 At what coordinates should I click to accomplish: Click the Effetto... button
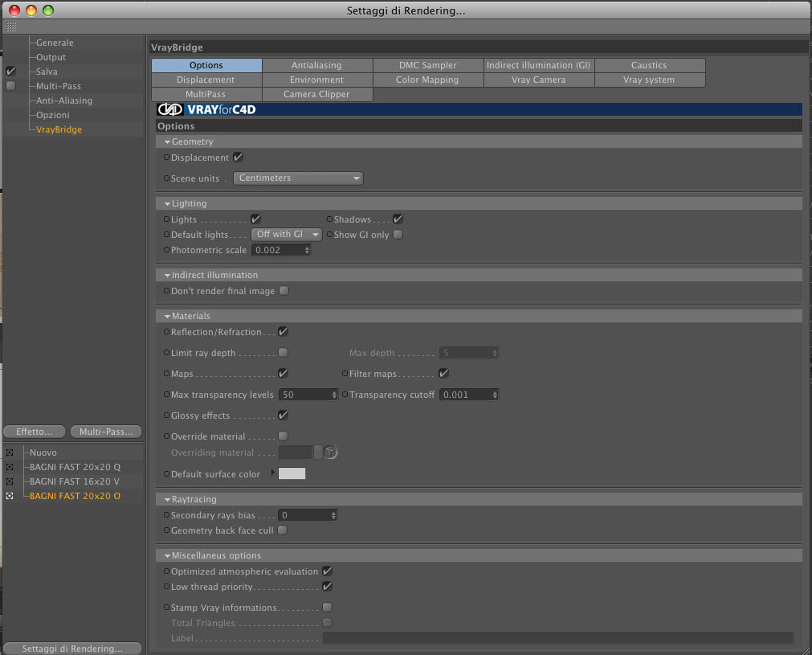pos(35,432)
